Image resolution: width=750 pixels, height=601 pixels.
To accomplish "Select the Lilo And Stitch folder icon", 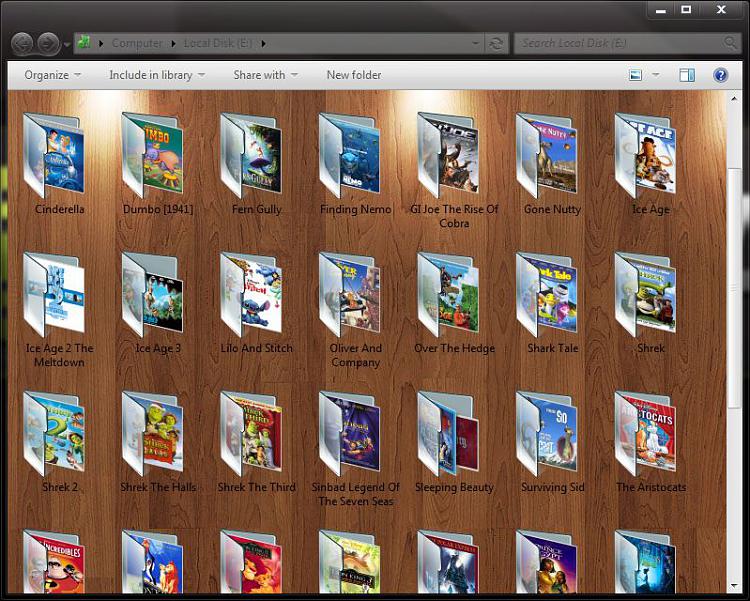I will pos(251,295).
